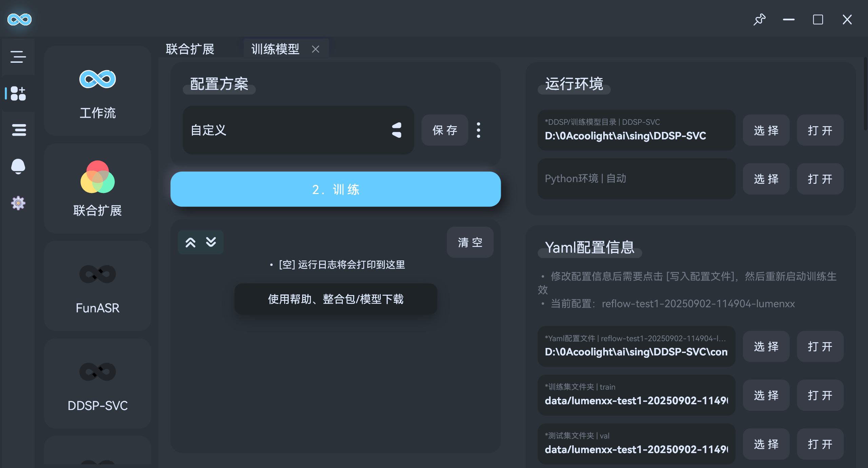Open 使用帮助、整合包/模型下载 link
The width and height of the screenshot is (868, 468).
(x=336, y=299)
